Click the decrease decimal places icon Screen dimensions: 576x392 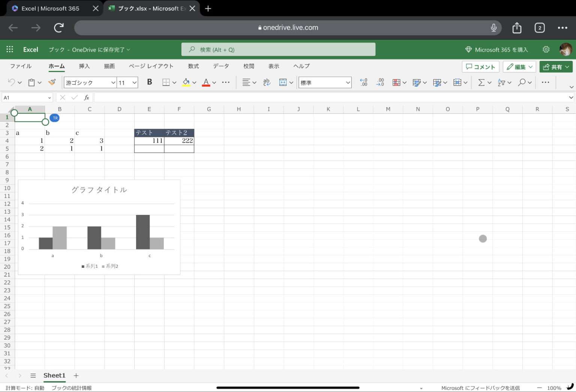[380, 82]
